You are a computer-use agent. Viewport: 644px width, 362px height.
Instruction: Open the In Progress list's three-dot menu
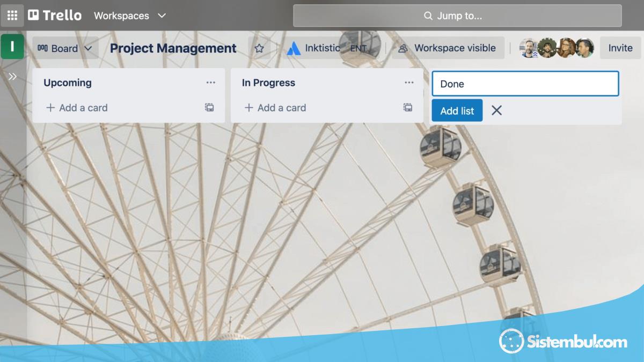[x=409, y=83]
